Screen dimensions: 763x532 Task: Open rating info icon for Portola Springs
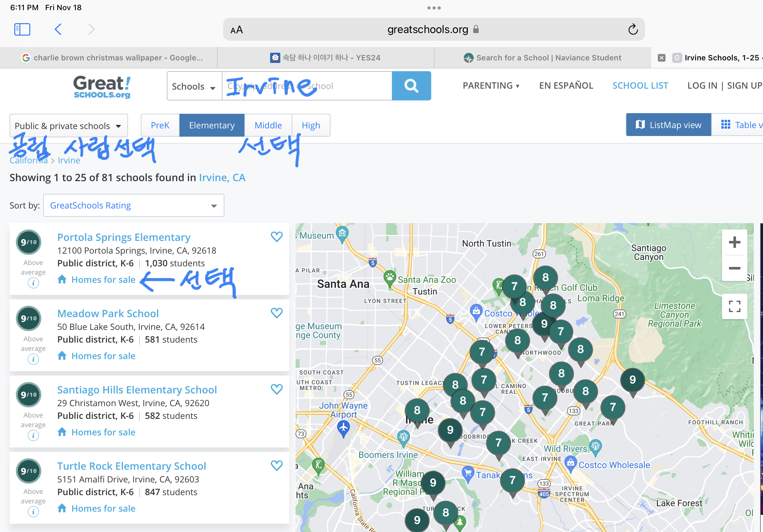33,283
